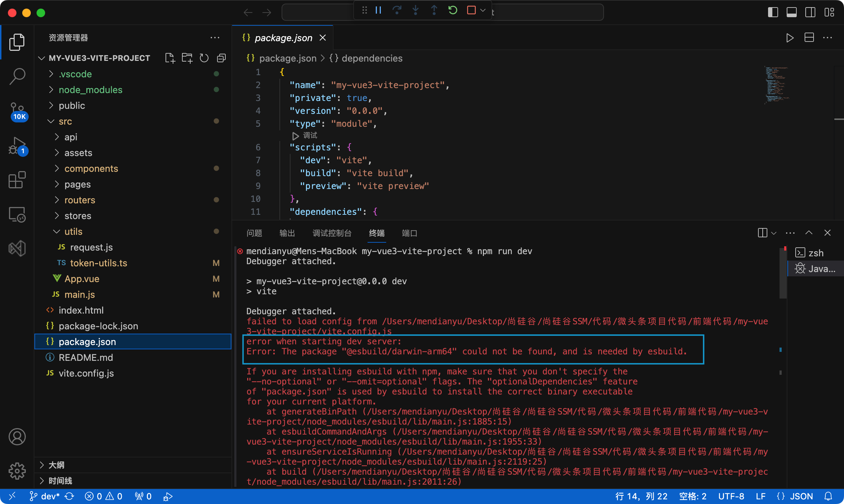Restart the debug session
The image size is (844, 504).
coord(453,10)
